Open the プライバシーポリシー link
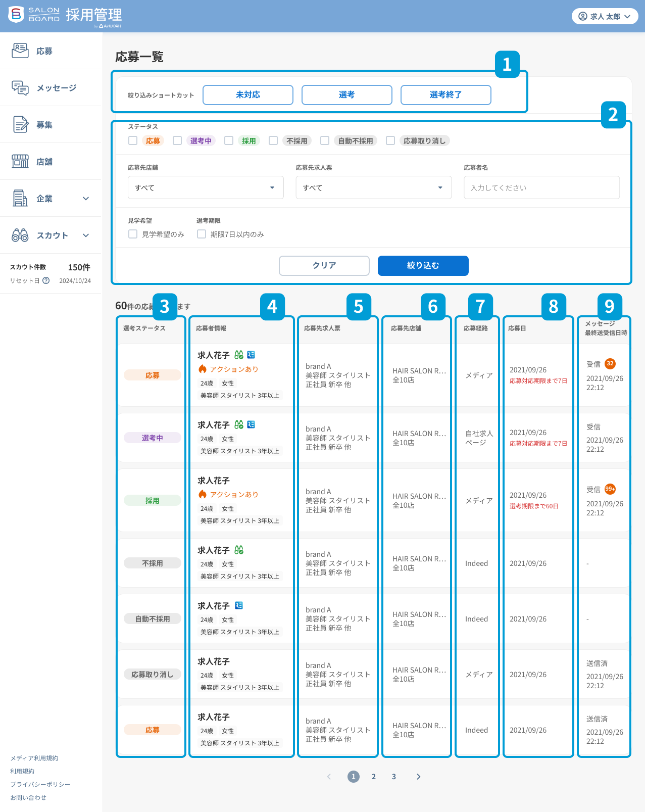The height and width of the screenshot is (812, 645). (x=40, y=784)
